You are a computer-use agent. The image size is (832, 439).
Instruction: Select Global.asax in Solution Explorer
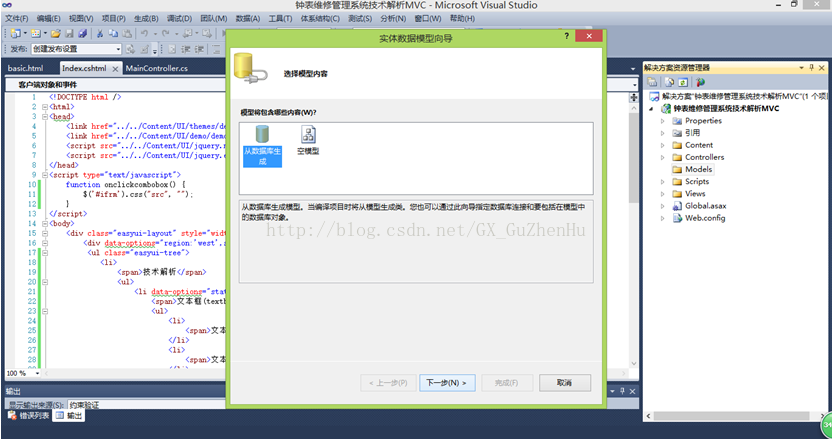click(705, 206)
